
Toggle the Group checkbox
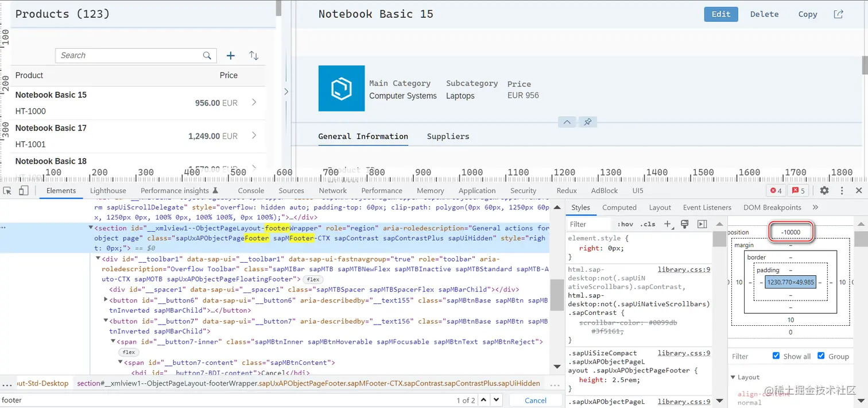tap(821, 356)
